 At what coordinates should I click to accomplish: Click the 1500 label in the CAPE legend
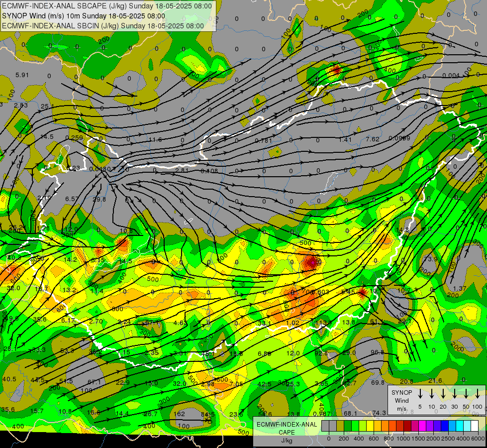click(418, 439)
